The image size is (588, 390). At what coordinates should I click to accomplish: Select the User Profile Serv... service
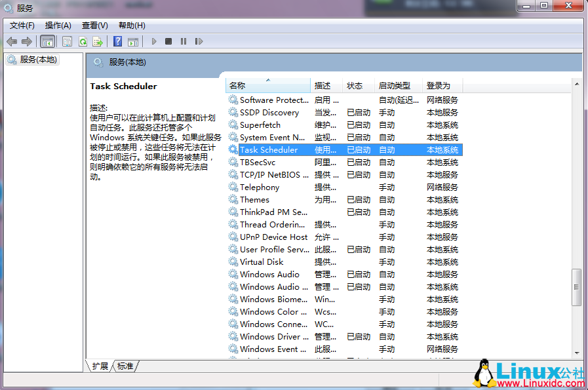click(275, 249)
